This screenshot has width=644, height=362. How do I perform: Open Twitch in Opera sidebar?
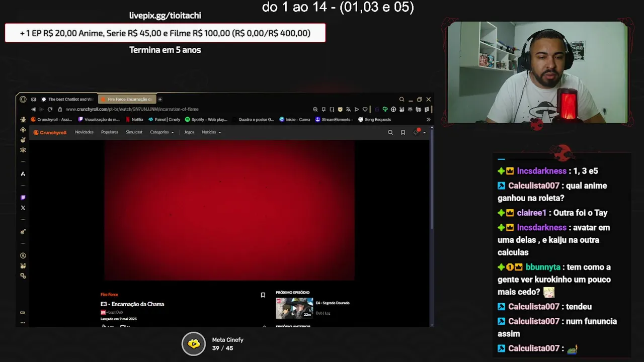click(x=23, y=198)
